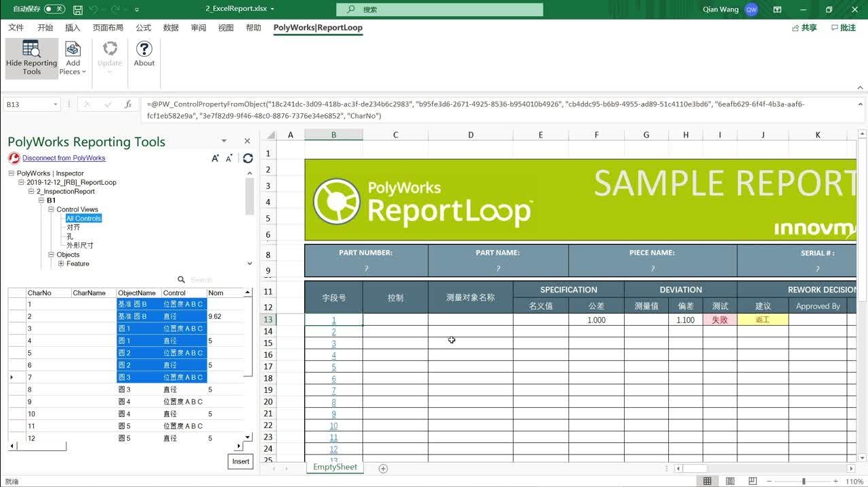
Task: Switch to the 审阅 ribbon tab
Action: click(x=199, y=28)
